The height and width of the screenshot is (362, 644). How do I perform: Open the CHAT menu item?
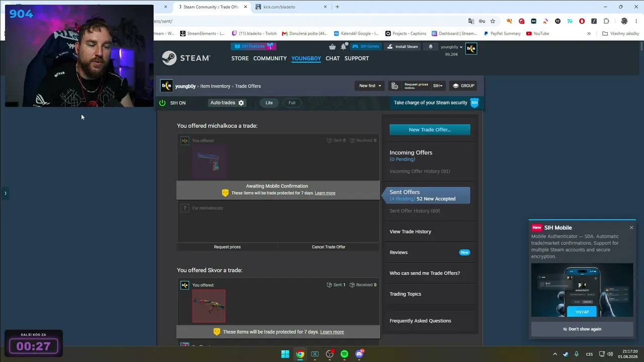pyautogui.click(x=333, y=58)
